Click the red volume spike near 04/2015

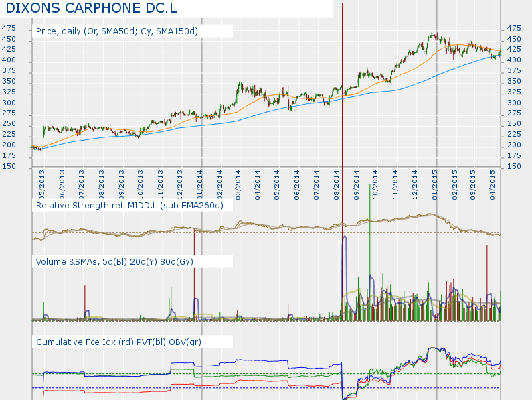[487, 282]
